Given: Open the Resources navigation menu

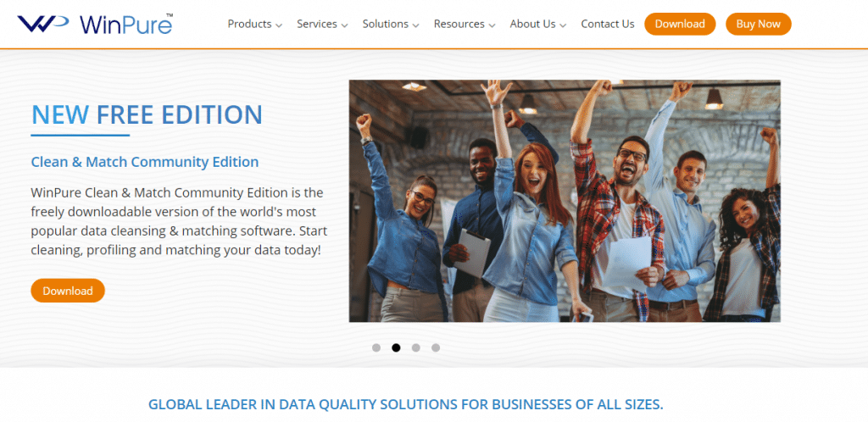Looking at the screenshot, I should (x=465, y=24).
